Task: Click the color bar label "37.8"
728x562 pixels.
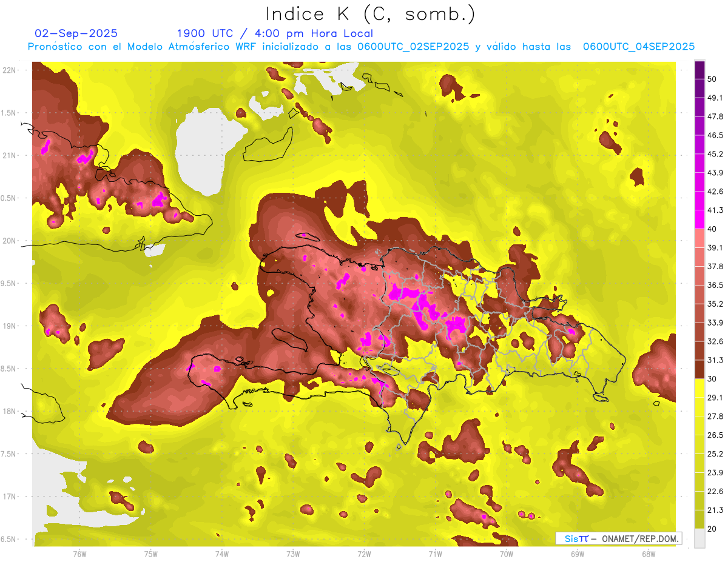Action: click(x=715, y=266)
